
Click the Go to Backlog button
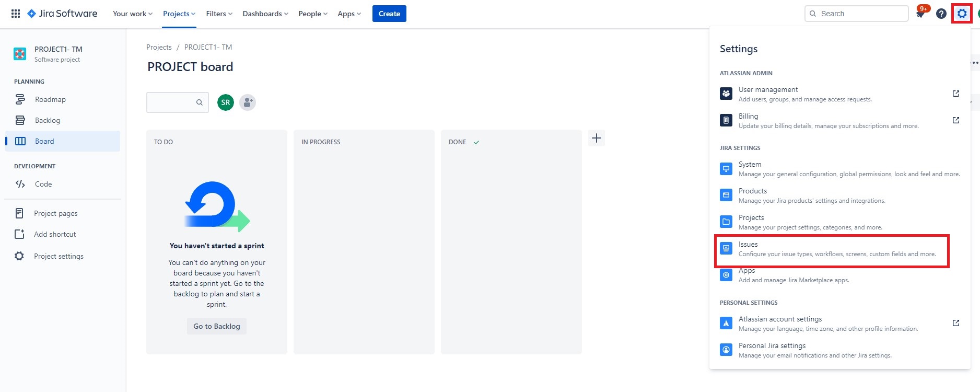(x=217, y=326)
